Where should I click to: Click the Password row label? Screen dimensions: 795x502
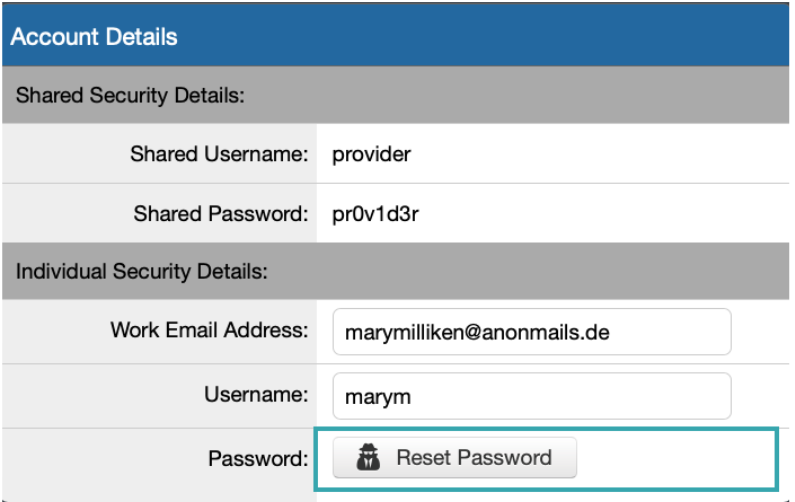point(258,458)
